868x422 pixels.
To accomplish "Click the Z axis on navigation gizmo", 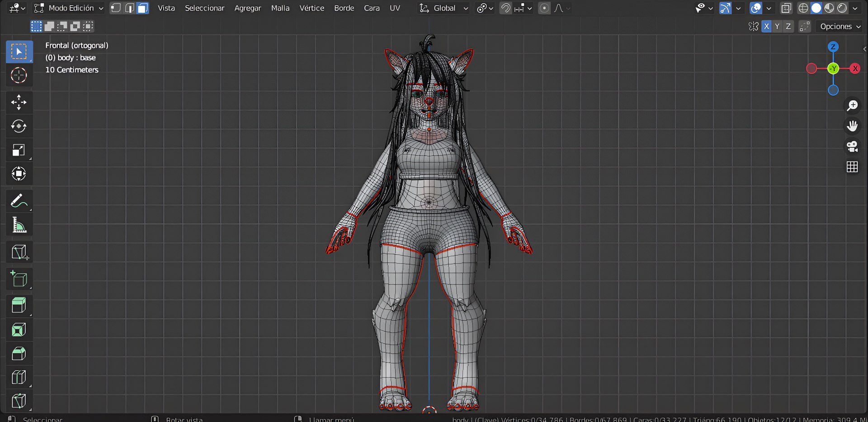I will (833, 47).
